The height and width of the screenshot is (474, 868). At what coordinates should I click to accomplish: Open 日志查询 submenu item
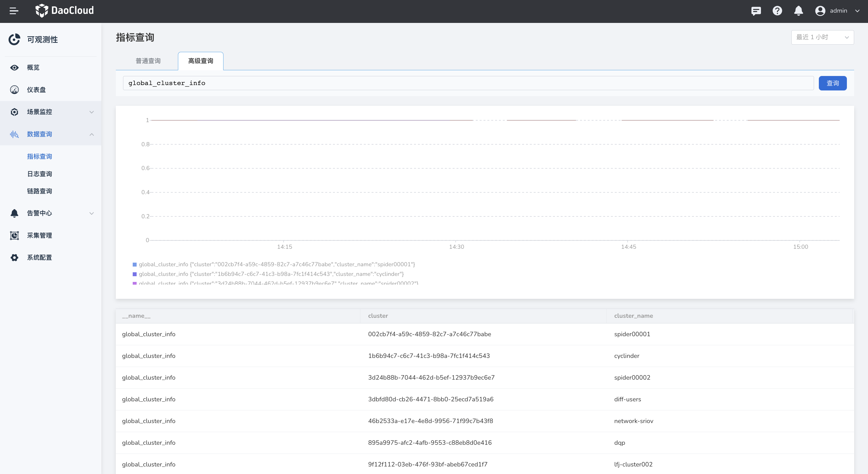pyautogui.click(x=40, y=174)
